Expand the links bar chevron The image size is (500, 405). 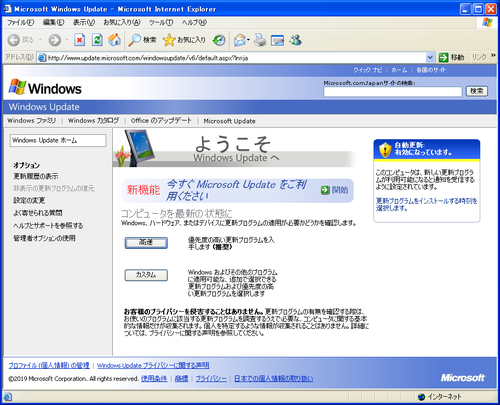[x=493, y=56]
